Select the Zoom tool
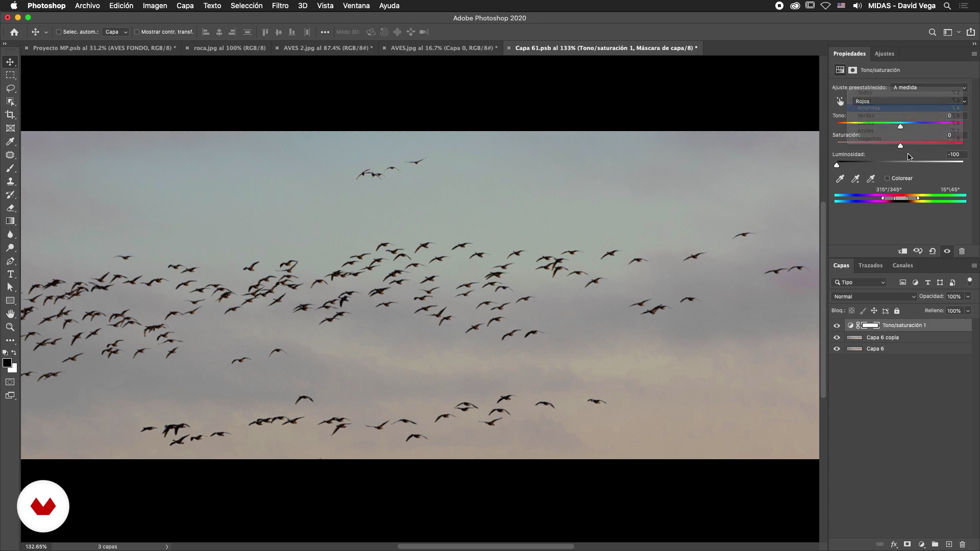The image size is (980, 551). [10, 327]
